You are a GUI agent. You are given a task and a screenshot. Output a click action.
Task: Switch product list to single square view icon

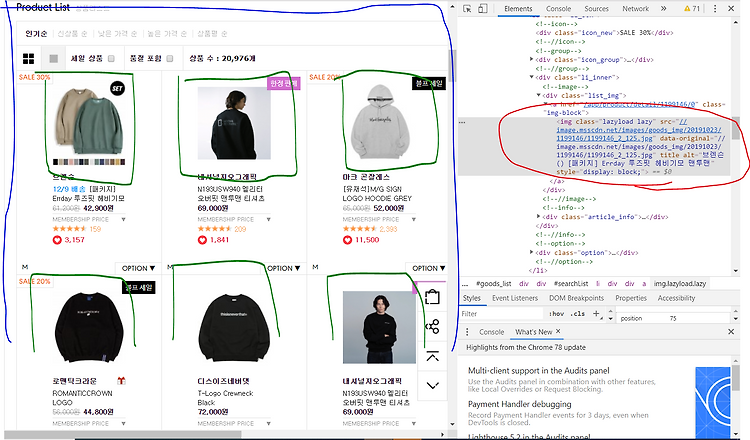54,58
